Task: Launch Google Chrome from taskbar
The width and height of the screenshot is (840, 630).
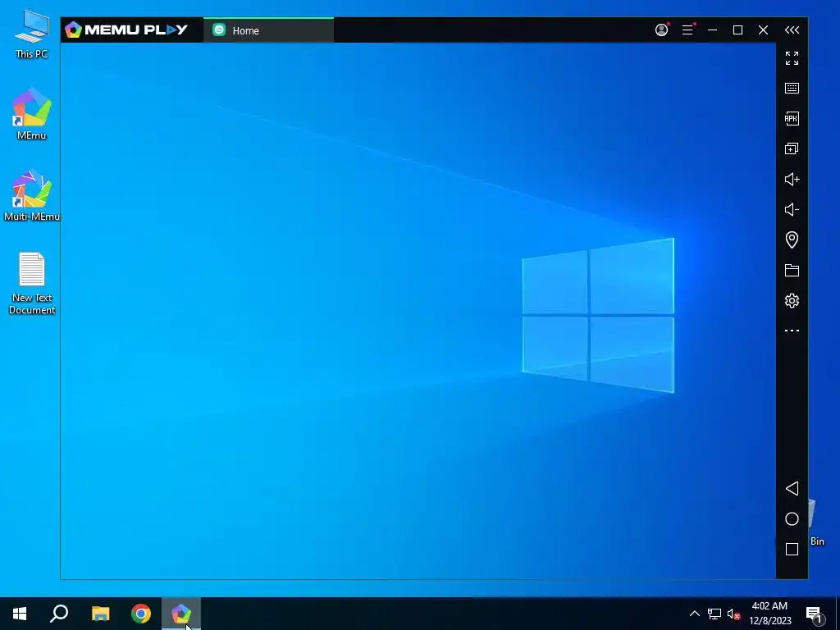Action: [141, 614]
